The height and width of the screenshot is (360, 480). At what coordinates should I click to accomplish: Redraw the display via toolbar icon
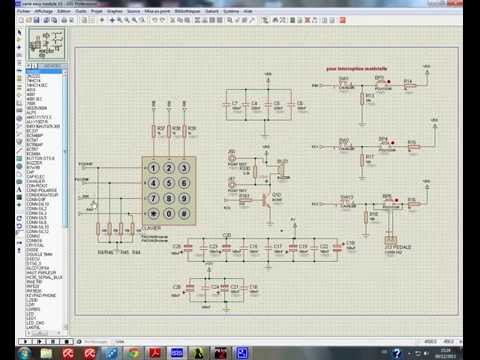[x=83, y=20]
